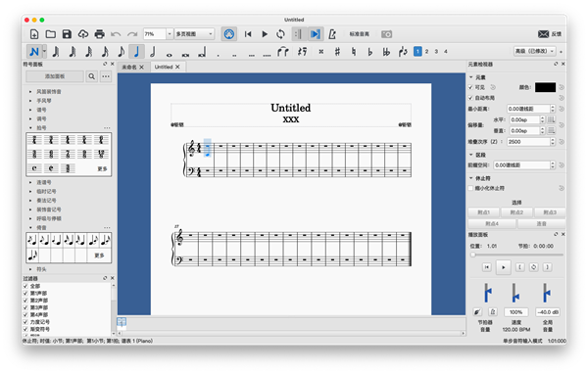Select the whole note duration
This screenshot has height=373, width=588.
[170, 55]
